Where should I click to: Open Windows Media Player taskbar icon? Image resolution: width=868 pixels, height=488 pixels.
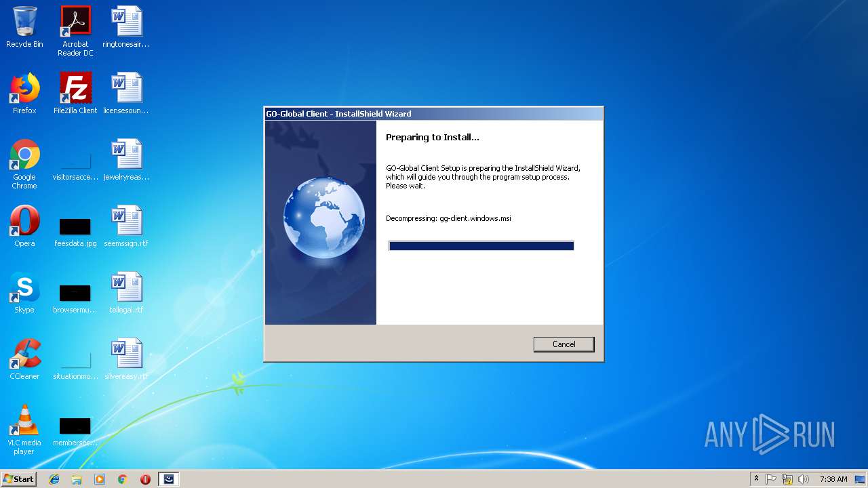tap(100, 479)
